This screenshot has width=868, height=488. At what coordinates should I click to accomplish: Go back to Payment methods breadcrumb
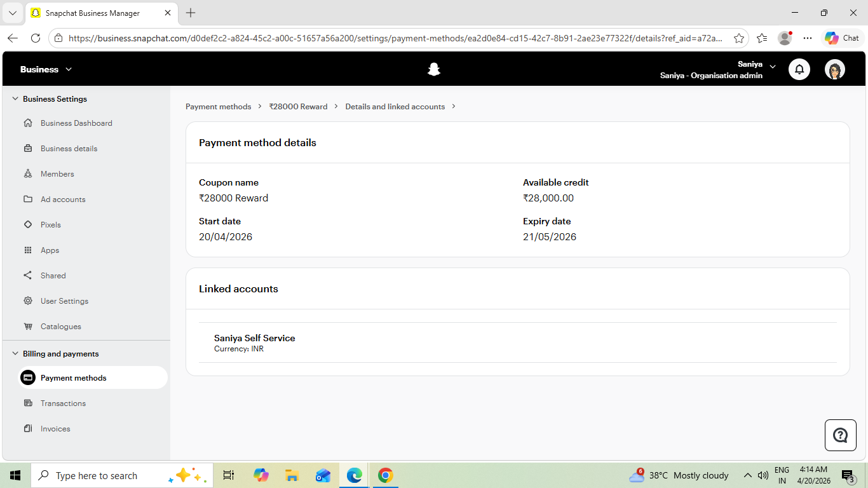[x=219, y=106]
